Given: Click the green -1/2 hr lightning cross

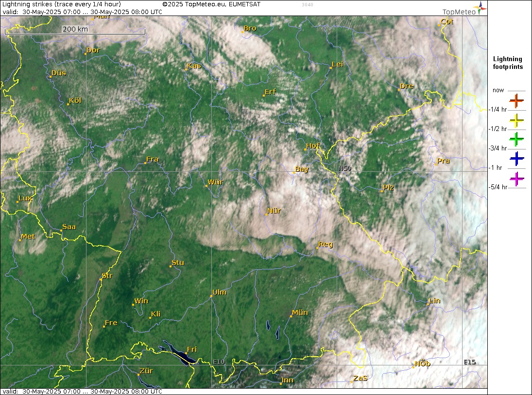Looking at the screenshot, I should [516, 139].
